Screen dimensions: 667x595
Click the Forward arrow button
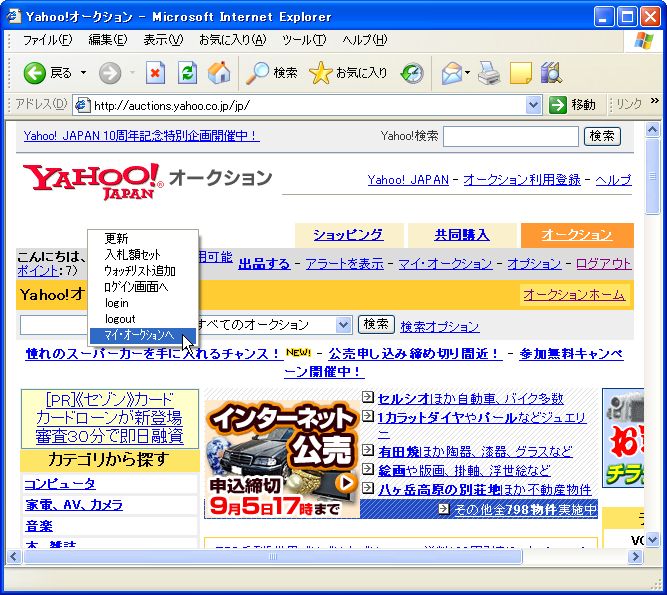(x=110, y=73)
